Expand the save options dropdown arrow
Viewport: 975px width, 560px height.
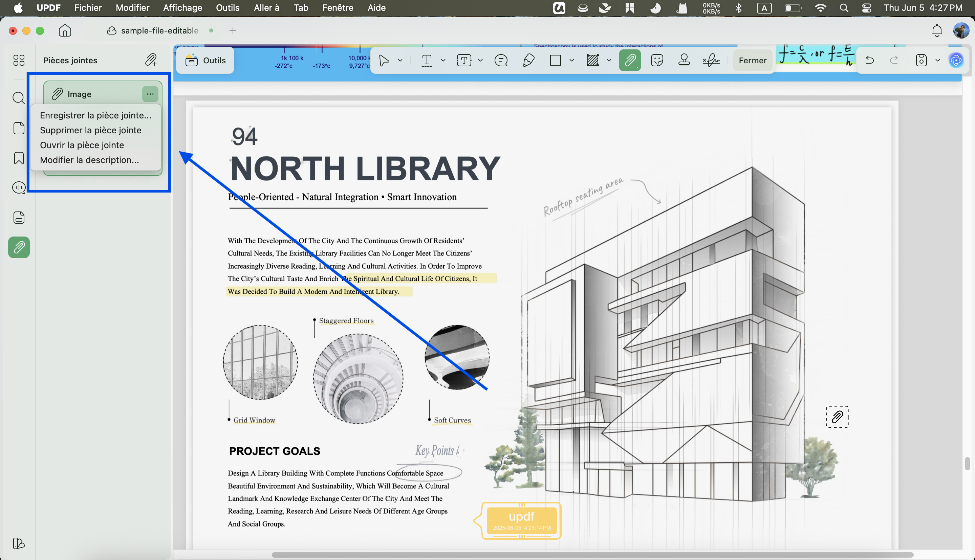[x=938, y=60]
